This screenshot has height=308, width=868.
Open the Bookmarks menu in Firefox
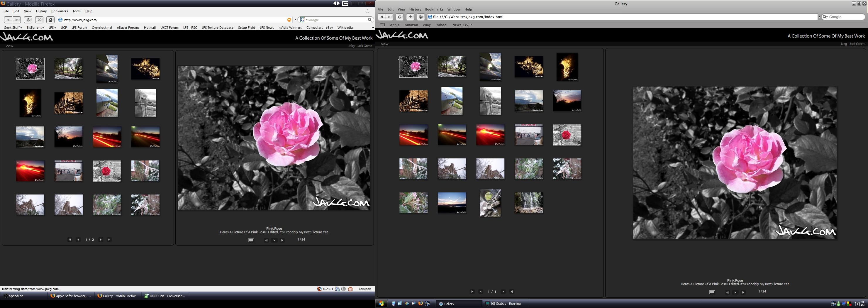[x=60, y=11]
